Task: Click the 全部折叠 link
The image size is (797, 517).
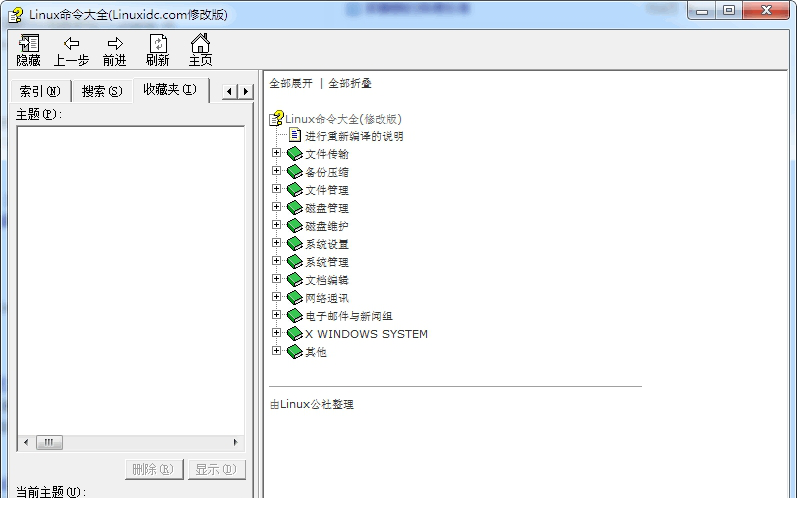Action: [350, 83]
